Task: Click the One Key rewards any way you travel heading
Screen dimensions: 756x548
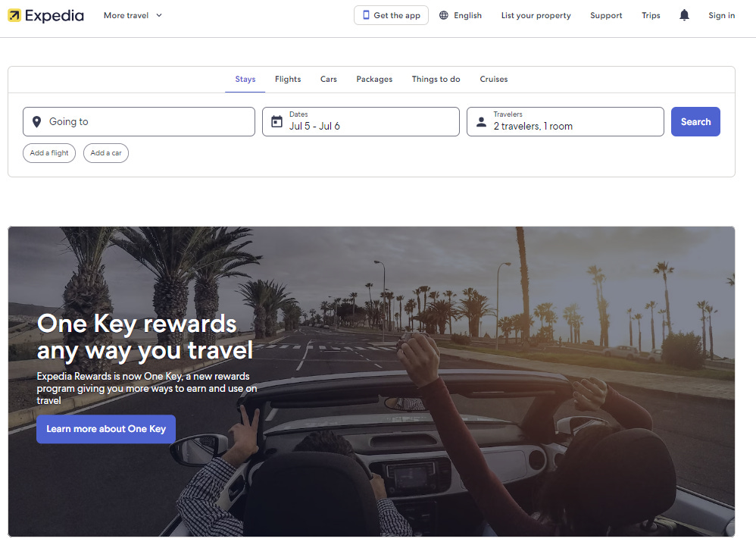Action: coord(145,337)
